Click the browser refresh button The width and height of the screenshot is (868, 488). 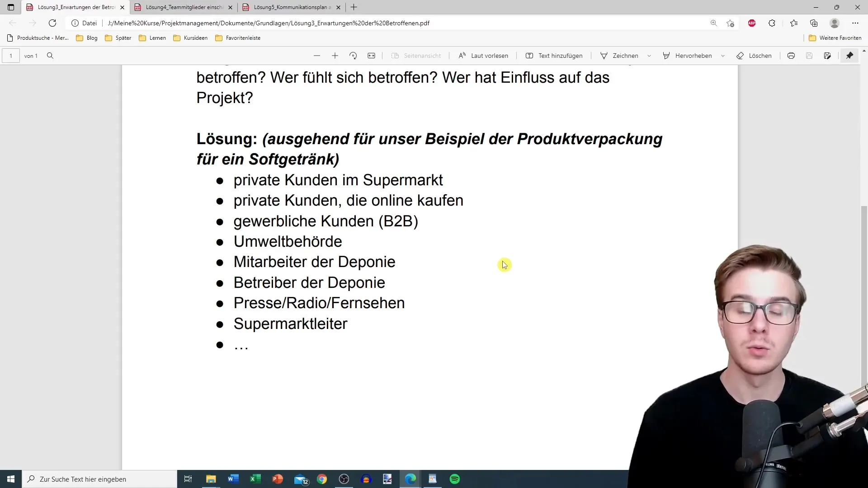(52, 23)
